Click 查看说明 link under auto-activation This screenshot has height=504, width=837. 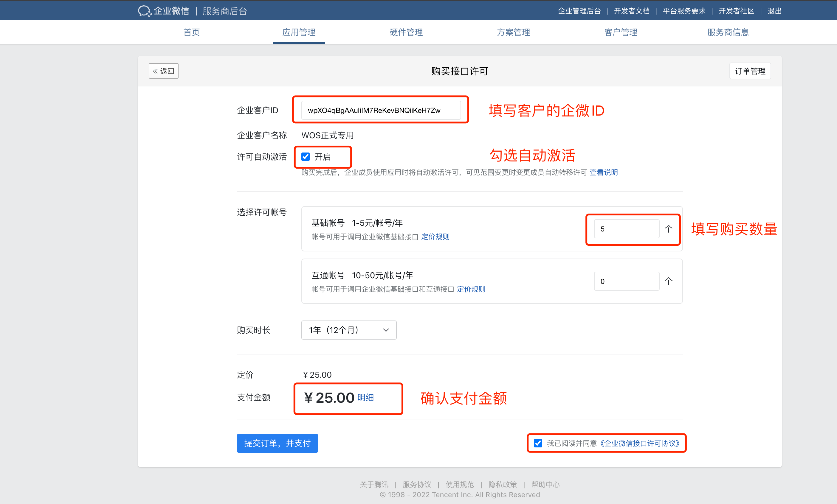(603, 172)
